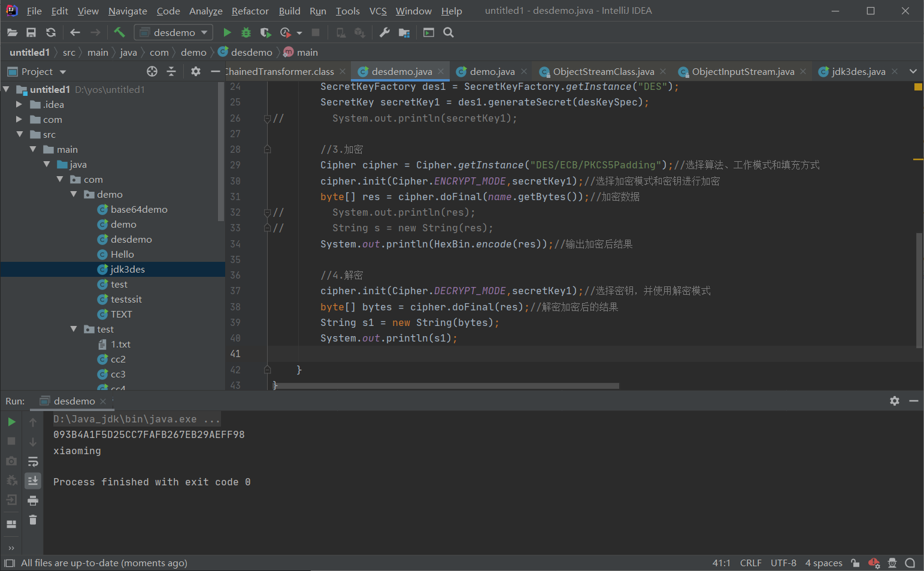Click 'src' in the breadcrumb bar
The height and width of the screenshot is (571, 924).
click(69, 52)
